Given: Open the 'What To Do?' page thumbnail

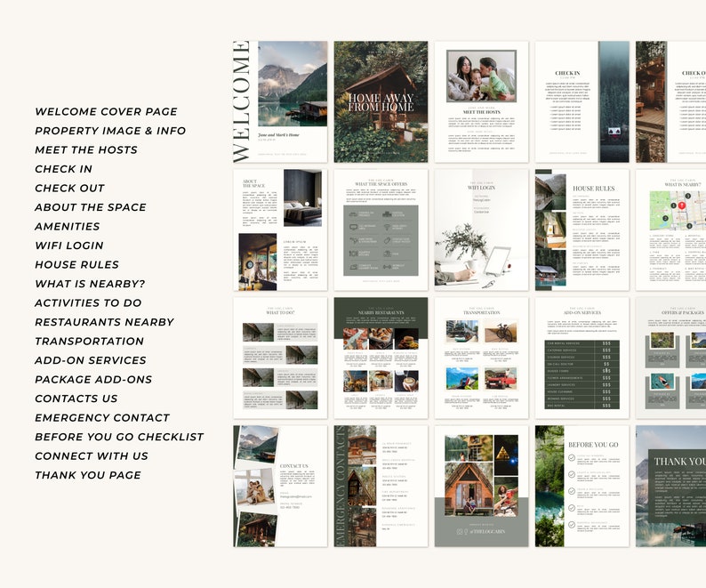Looking at the screenshot, I should pyautogui.click(x=280, y=358).
